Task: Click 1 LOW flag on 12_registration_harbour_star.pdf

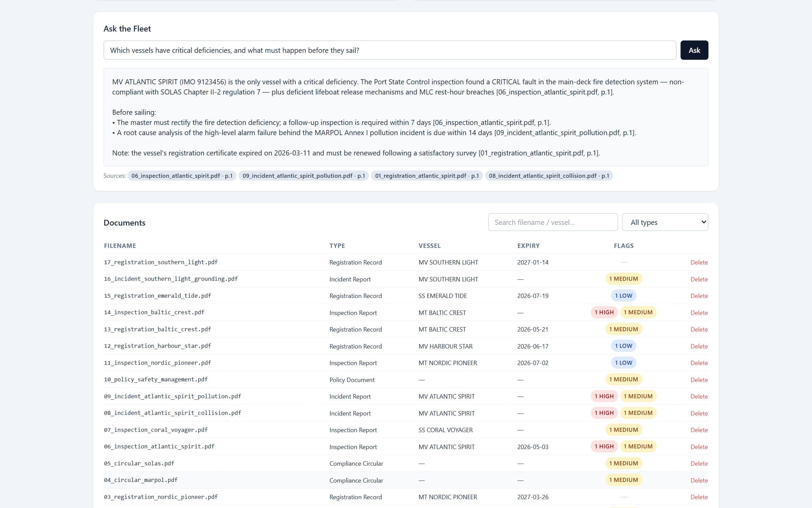Action: click(x=624, y=346)
